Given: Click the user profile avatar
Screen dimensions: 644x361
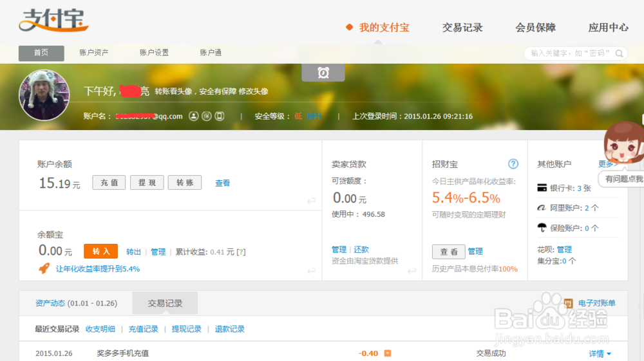Looking at the screenshot, I should [x=44, y=95].
